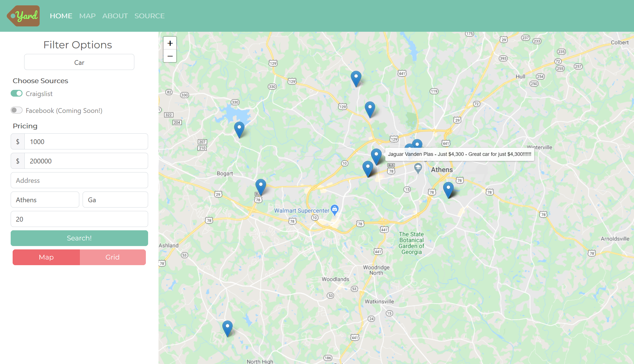The height and width of the screenshot is (364, 634).
Task: Click the Yard logo icon
Action: coord(23,16)
